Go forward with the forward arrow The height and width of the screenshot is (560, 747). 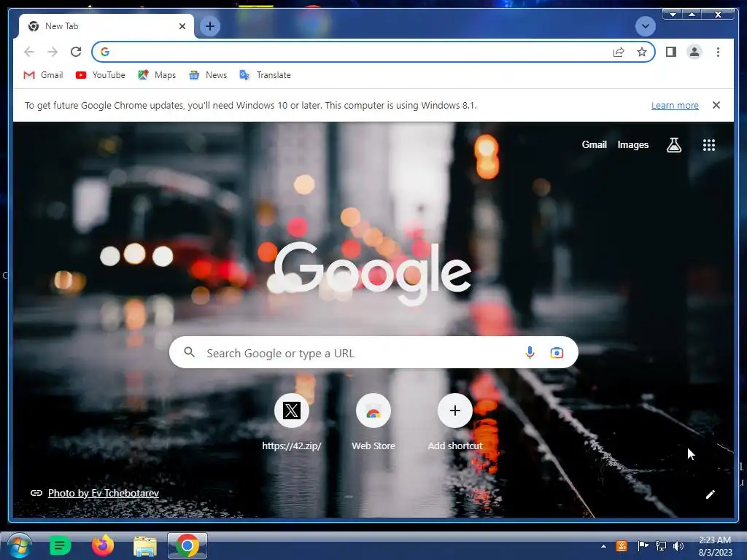(53, 52)
